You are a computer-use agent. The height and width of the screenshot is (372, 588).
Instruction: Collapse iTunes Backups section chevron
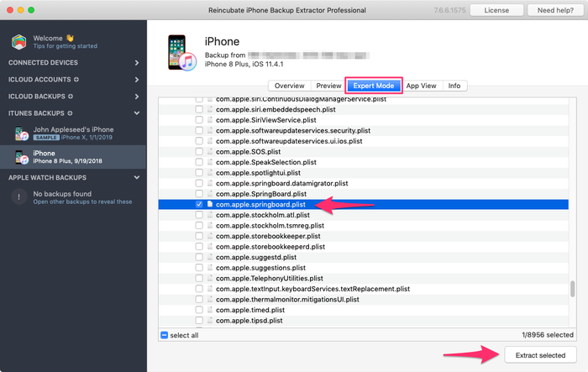[137, 113]
